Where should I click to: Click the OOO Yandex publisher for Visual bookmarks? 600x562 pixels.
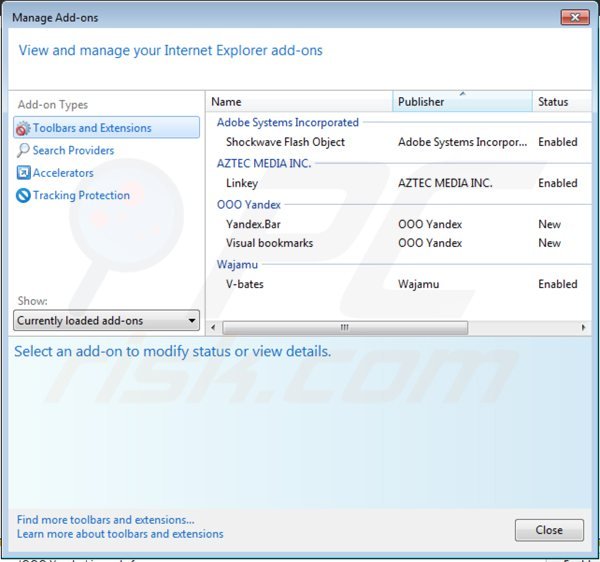coord(430,243)
